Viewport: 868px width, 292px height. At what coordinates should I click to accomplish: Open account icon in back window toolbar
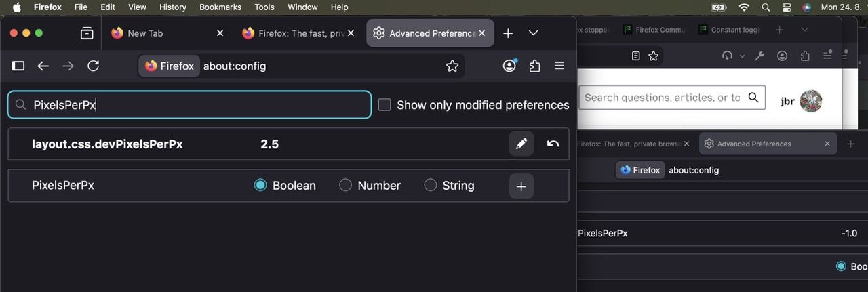(783, 56)
